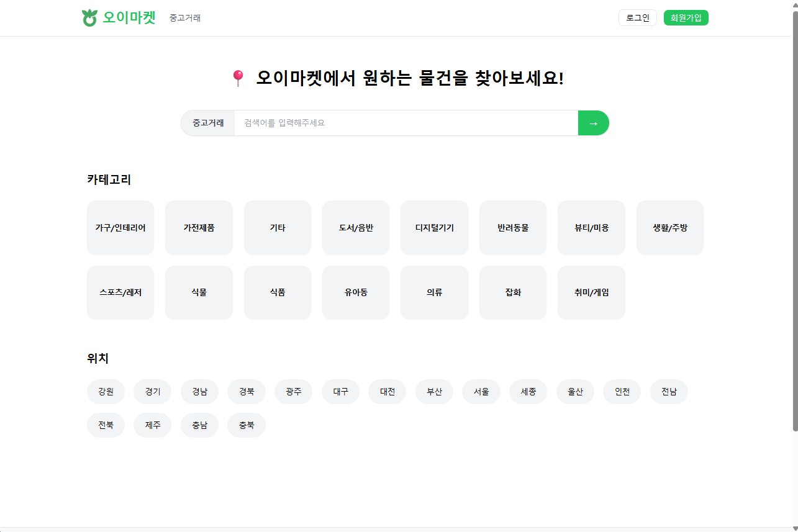Click the 로그인 button
The width and height of the screenshot is (798, 532).
pyautogui.click(x=637, y=18)
